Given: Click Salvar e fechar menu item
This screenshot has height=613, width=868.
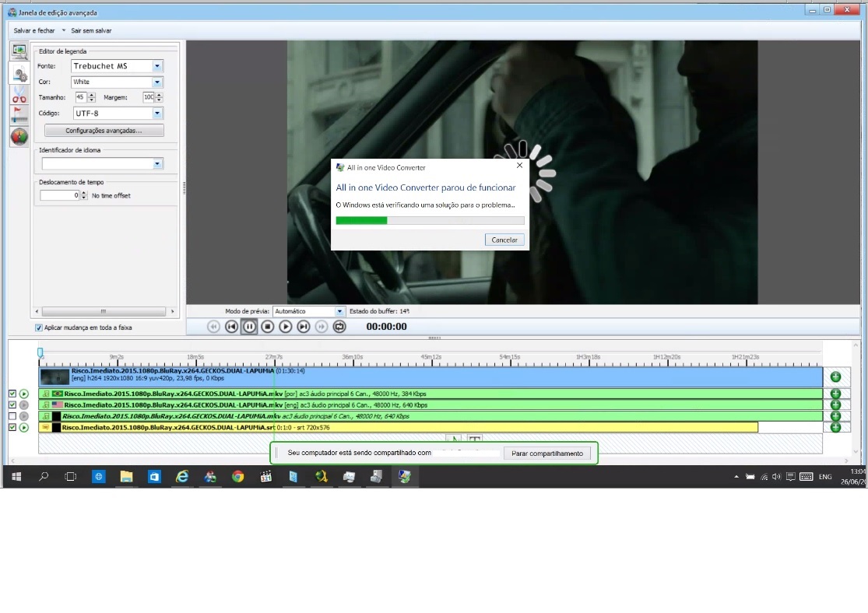Looking at the screenshot, I should click(34, 30).
